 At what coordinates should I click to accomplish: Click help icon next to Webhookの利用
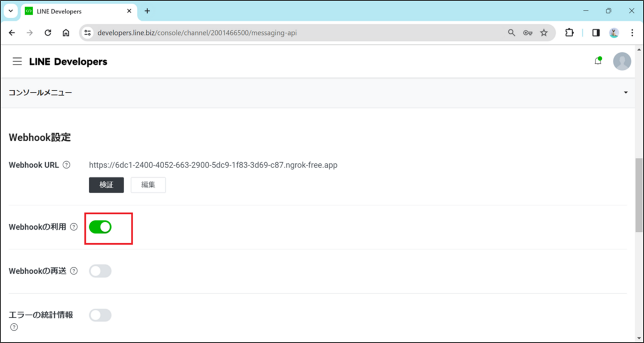click(x=74, y=227)
